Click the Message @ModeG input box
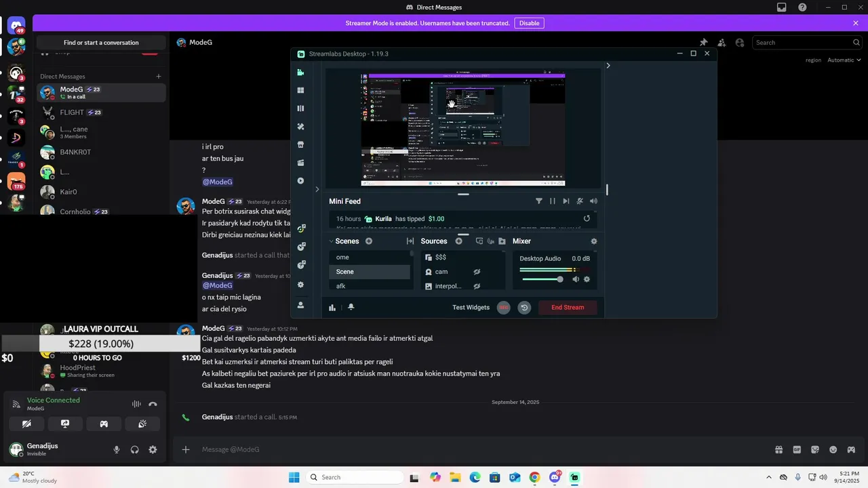868x488 pixels. (x=475, y=449)
